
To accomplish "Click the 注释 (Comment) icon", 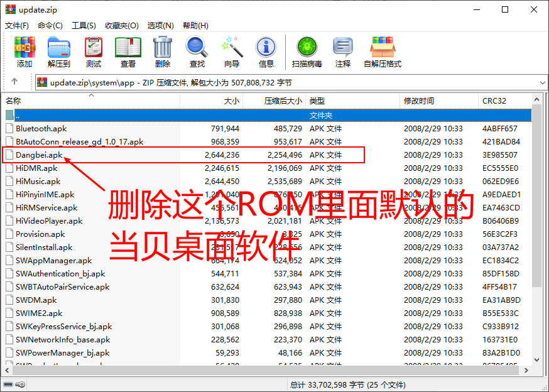I will pyautogui.click(x=342, y=47).
